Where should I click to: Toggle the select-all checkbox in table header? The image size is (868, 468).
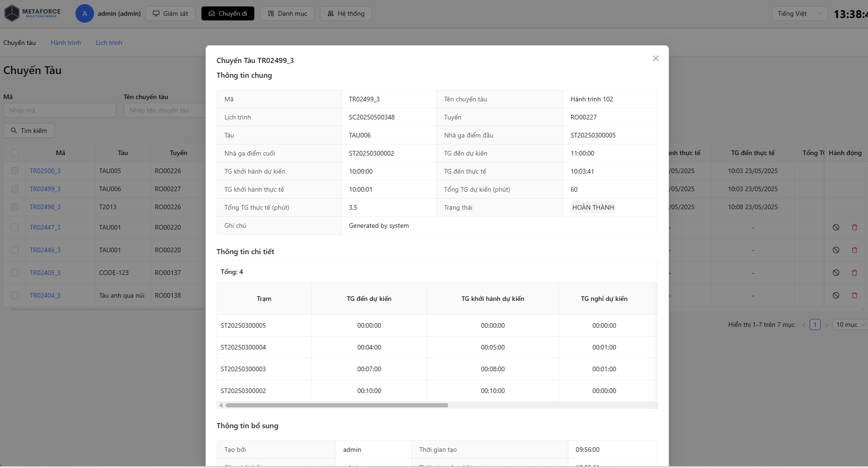click(15, 153)
